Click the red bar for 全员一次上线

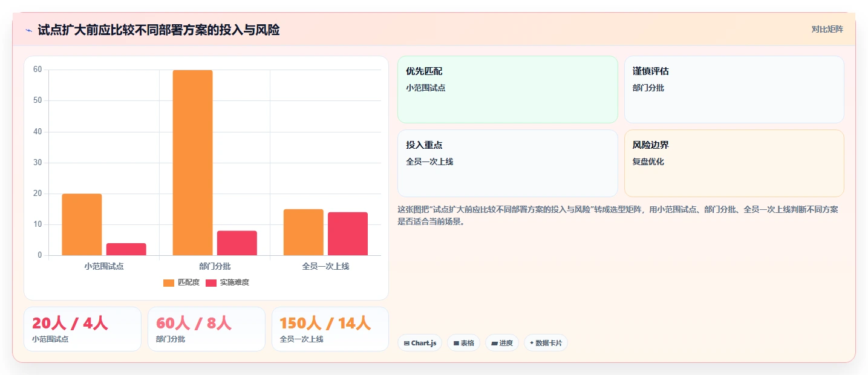(347, 233)
